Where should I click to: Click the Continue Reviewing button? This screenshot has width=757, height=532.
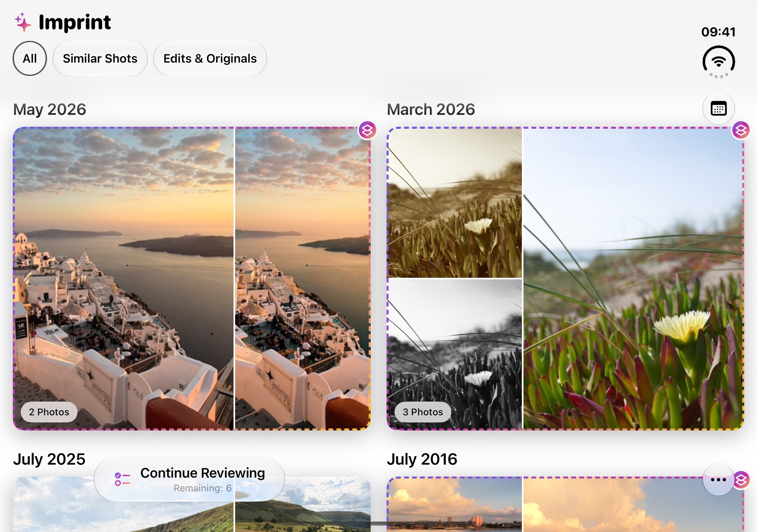[x=189, y=479]
